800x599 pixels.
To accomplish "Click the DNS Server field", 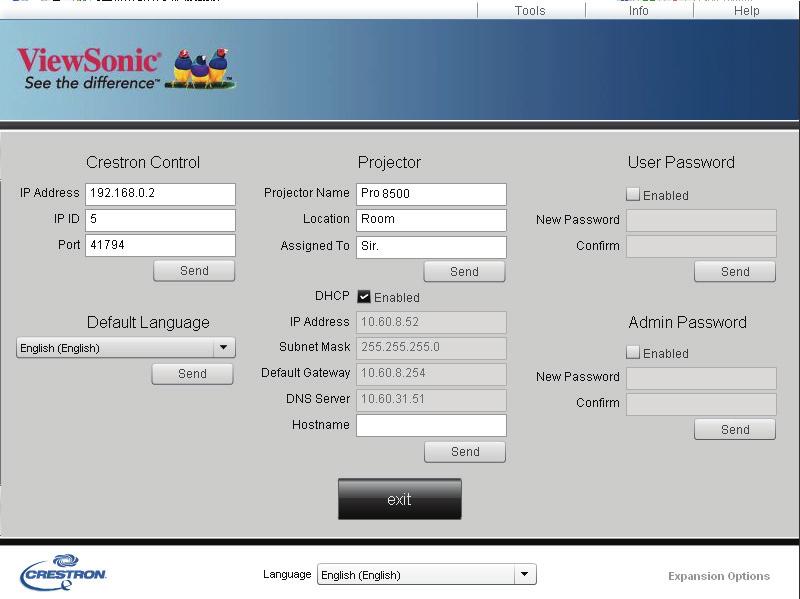I will (x=431, y=400).
